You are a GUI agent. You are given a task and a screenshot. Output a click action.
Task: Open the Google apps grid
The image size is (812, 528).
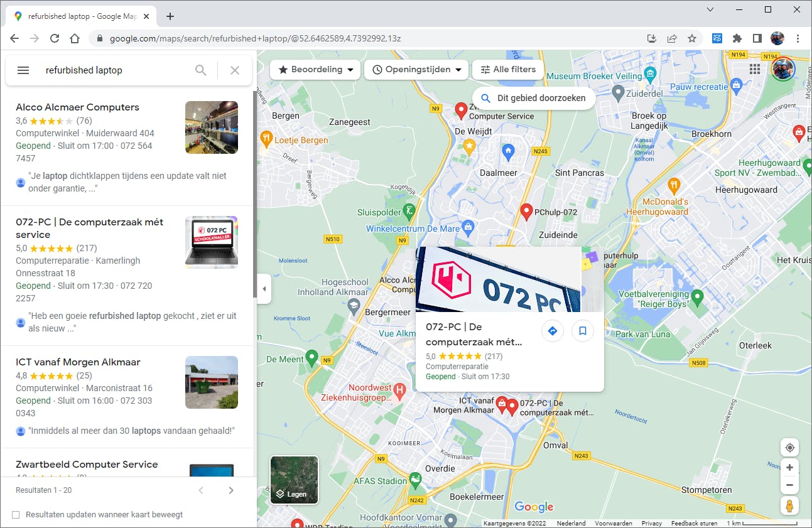[755, 69]
